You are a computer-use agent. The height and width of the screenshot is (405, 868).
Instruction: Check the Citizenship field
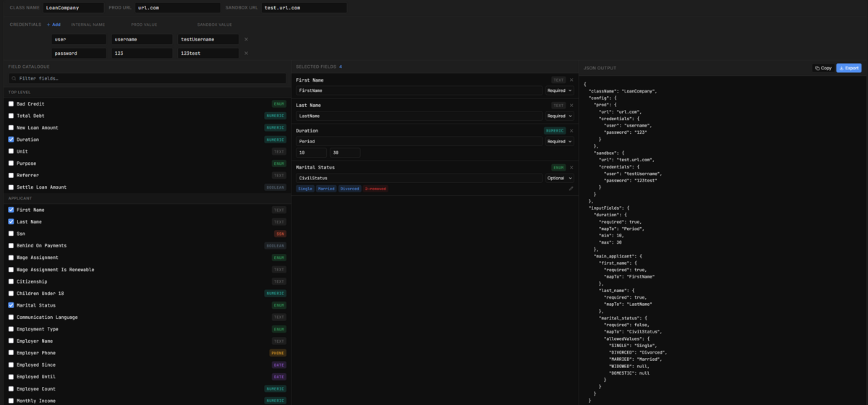[11, 281]
